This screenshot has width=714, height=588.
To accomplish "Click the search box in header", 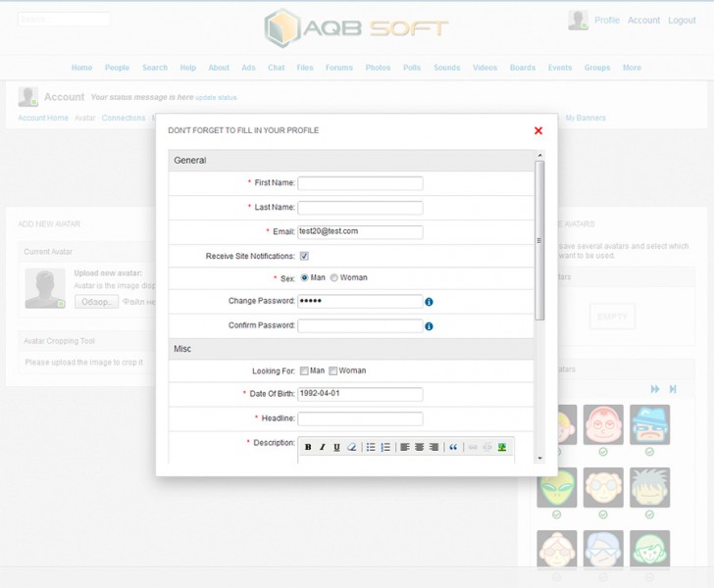I will [64, 20].
